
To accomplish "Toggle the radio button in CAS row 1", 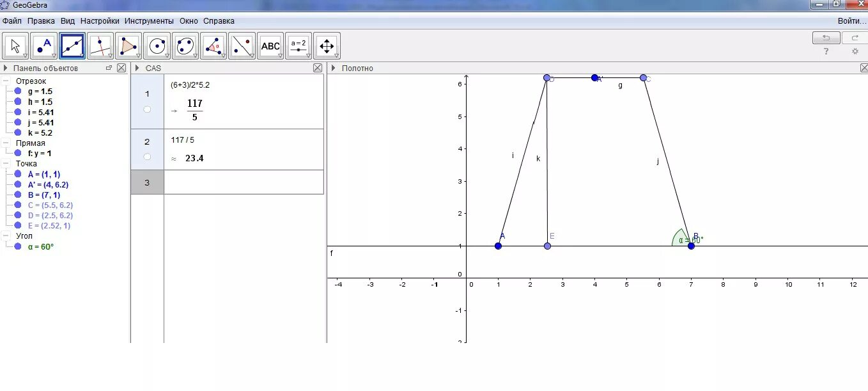I will point(148,110).
